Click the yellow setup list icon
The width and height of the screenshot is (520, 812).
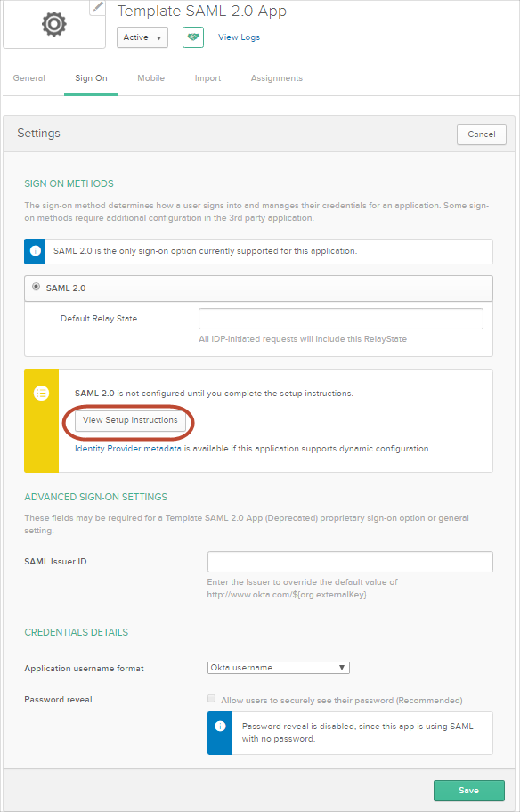point(42,393)
